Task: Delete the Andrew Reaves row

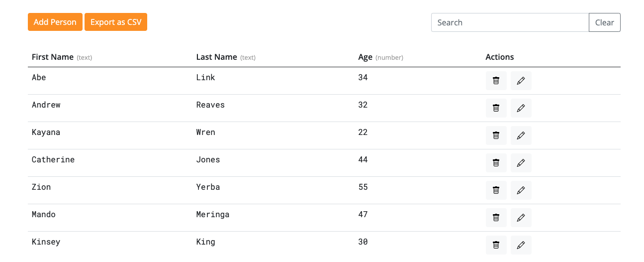Action: [496, 108]
